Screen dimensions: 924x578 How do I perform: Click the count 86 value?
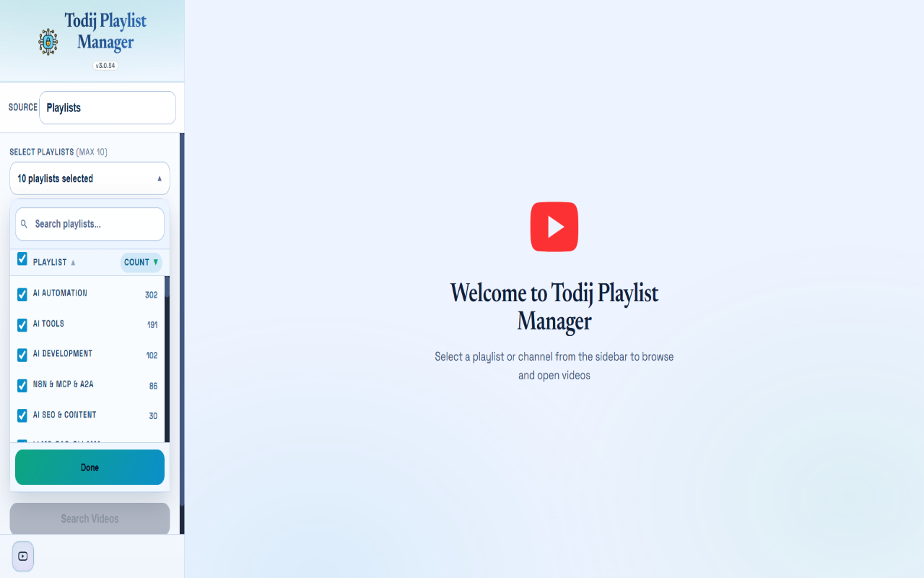153,386
